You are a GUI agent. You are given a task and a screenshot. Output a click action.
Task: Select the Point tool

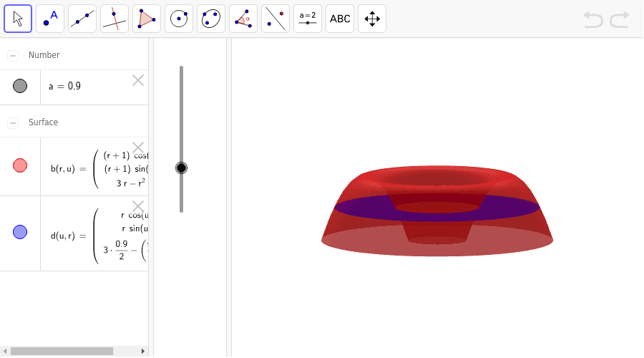pyautogui.click(x=50, y=19)
